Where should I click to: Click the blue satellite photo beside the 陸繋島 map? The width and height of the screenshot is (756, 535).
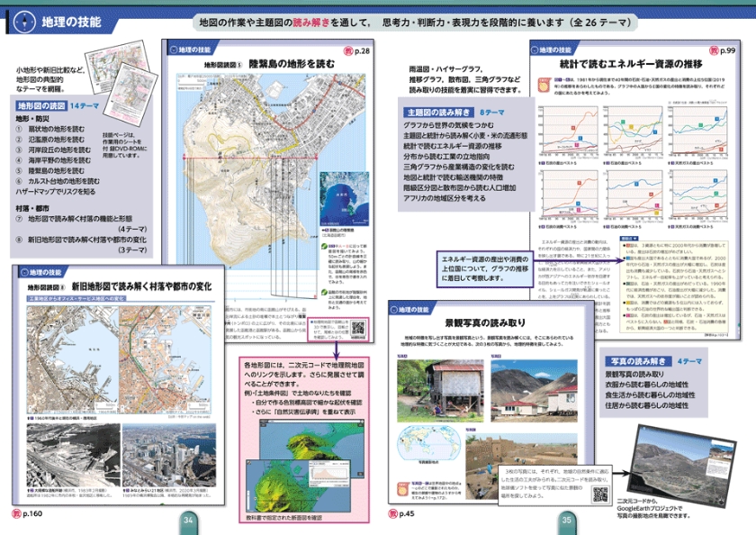[x=344, y=199]
